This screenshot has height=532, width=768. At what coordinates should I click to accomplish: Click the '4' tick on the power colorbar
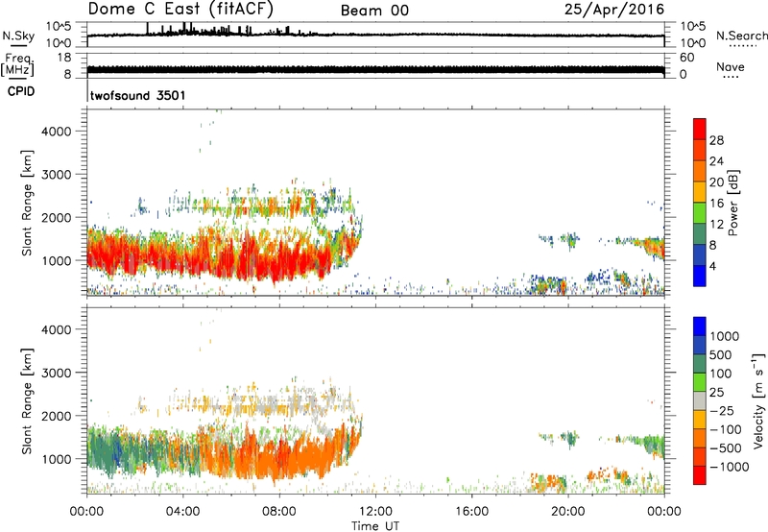pyautogui.click(x=712, y=267)
